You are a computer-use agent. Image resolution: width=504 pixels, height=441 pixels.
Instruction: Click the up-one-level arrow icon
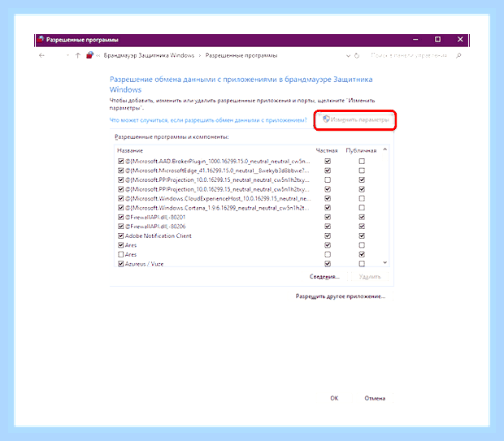[77, 55]
